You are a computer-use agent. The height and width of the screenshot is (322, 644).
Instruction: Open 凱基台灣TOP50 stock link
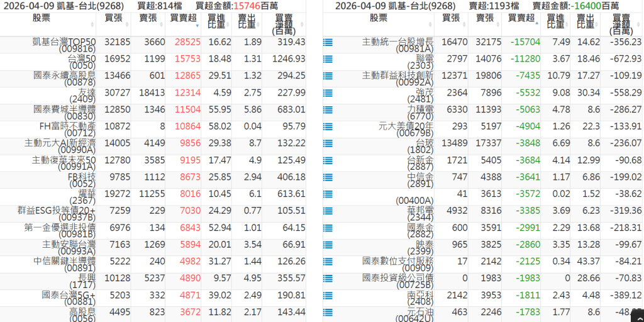point(64,42)
